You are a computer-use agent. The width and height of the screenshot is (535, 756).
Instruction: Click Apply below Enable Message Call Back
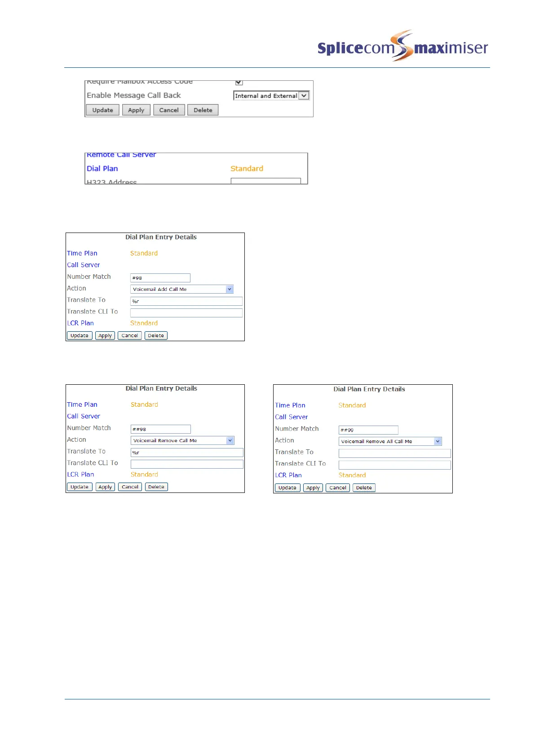pos(136,110)
